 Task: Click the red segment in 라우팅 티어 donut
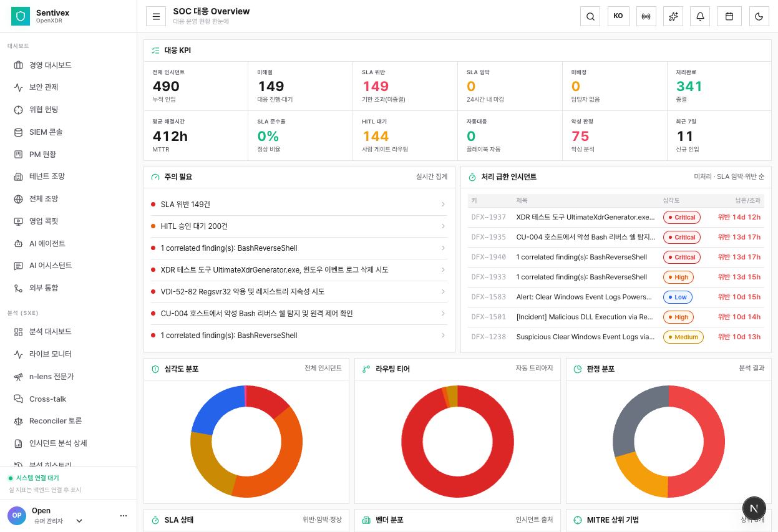coord(459,488)
